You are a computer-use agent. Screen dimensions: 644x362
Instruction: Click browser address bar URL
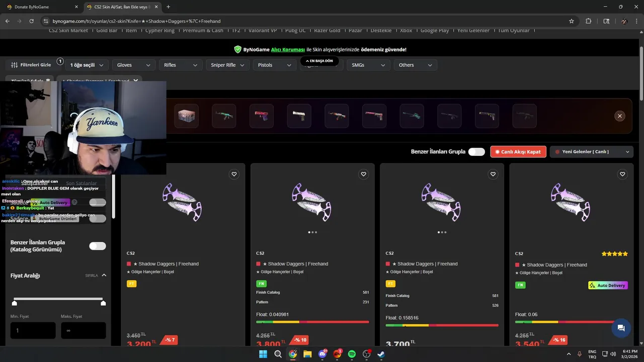[136, 21]
